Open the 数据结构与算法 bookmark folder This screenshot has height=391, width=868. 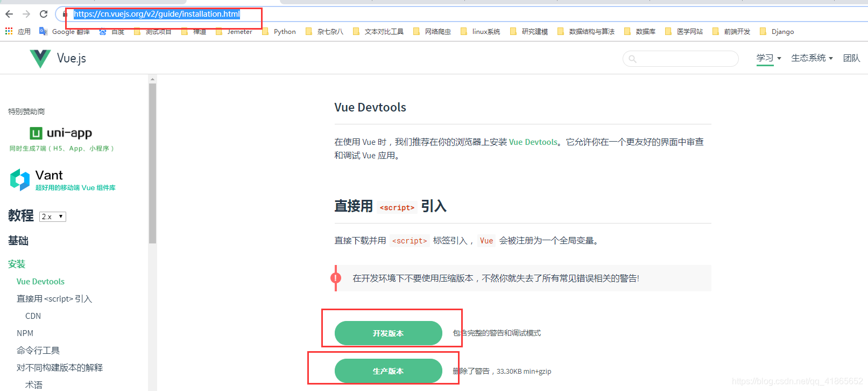point(585,32)
